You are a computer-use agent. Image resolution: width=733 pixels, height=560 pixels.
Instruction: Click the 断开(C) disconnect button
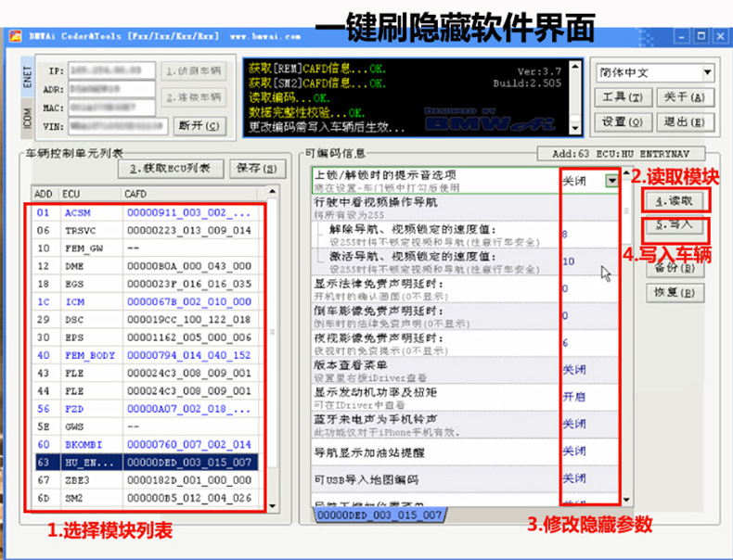[x=199, y=126]
